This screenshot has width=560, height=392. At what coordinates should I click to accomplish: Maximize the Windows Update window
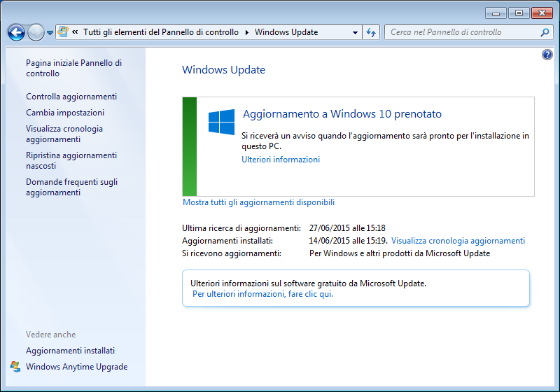click(x=519, y=13)
